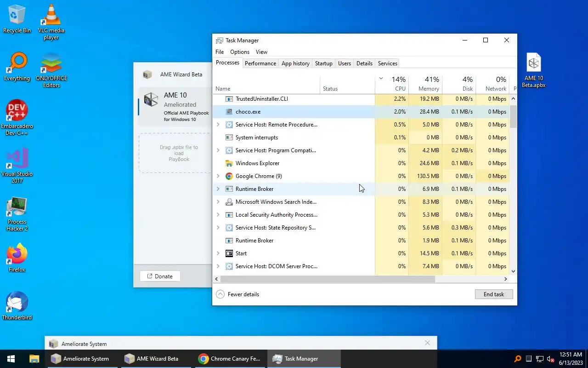The width and height of the screenshot is (588, 368).
Task: Sort processes by the Disk column
Action: 459,83
